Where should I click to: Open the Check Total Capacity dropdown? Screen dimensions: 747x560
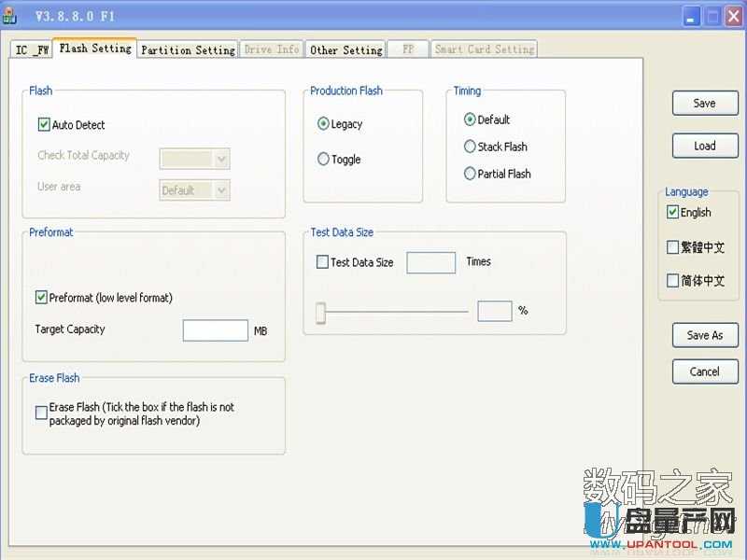221,160
